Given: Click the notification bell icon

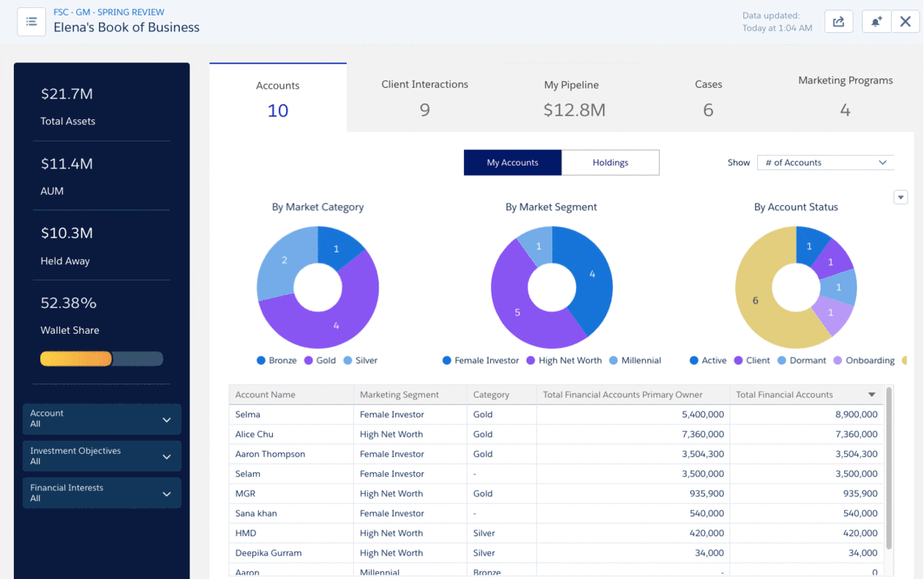Looking at the screenshot, I should (x=876, y=22).
